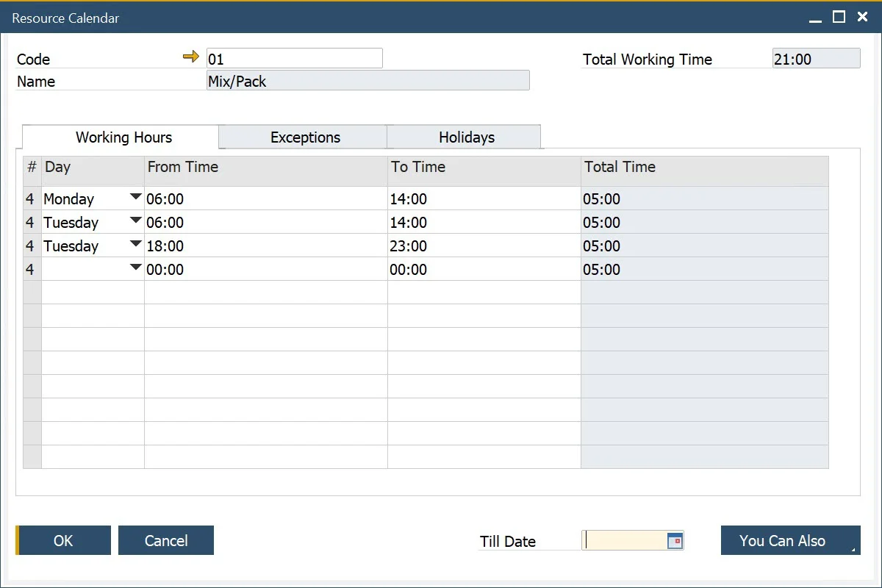Select the Working Hours tab

point(123,137)
